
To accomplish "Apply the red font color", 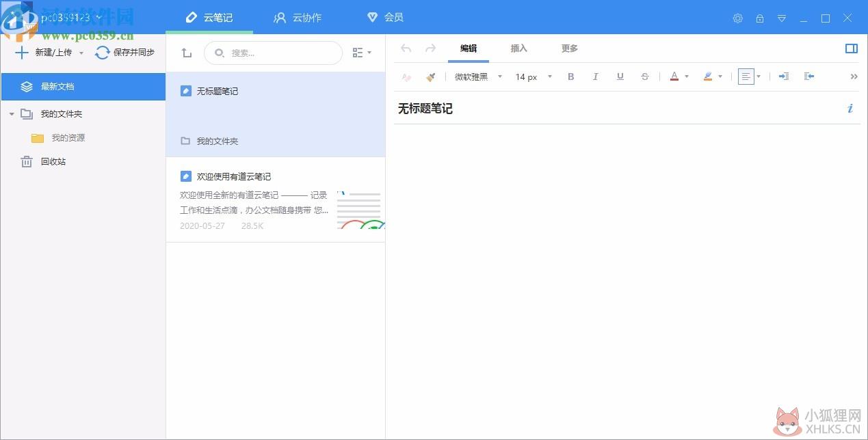I will click(674, 77).
